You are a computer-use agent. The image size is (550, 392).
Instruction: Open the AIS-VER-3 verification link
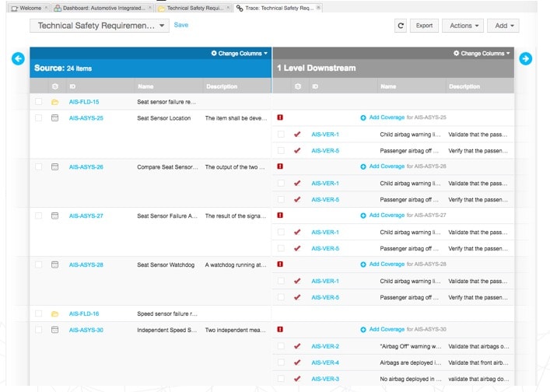[325, 379]
